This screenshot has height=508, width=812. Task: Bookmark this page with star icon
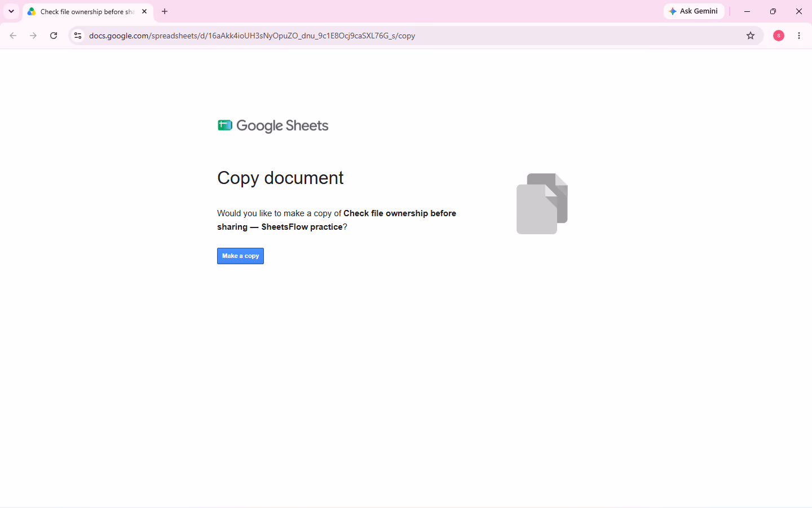pos(751,36)
